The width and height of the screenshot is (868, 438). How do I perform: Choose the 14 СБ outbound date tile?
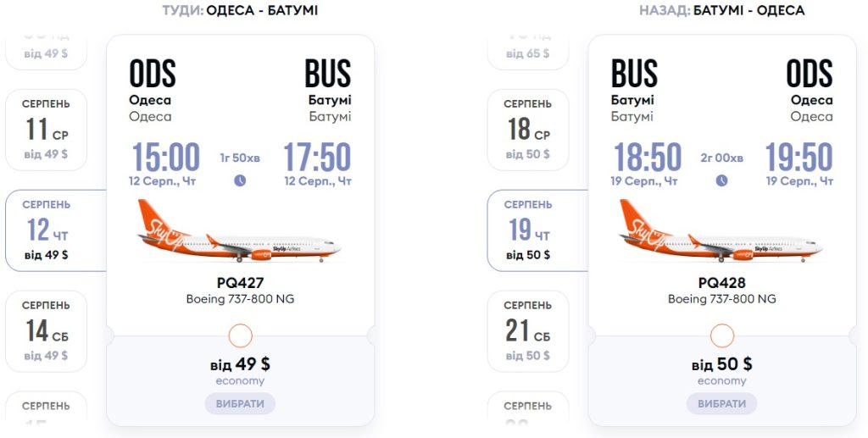point(47,330)
